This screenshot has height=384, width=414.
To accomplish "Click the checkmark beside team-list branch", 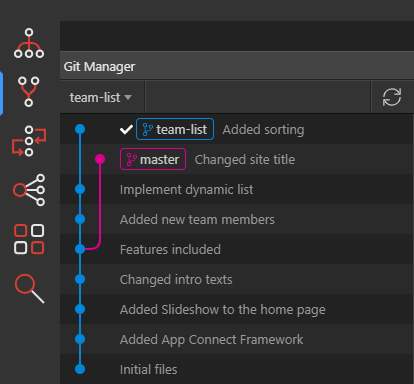I will click(126, 129).
